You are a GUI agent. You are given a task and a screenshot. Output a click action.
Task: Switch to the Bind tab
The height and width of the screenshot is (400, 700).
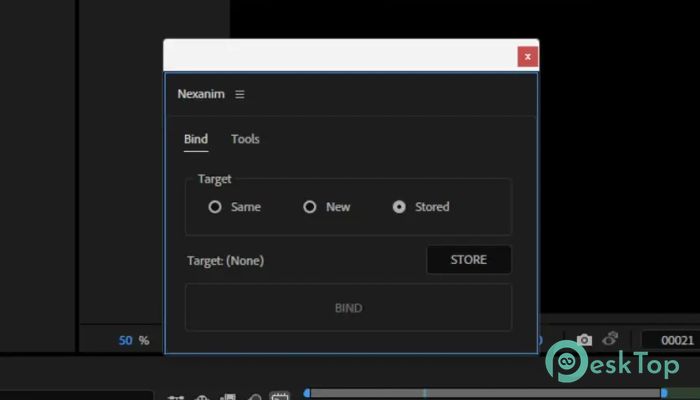click(x=196, y=139)
